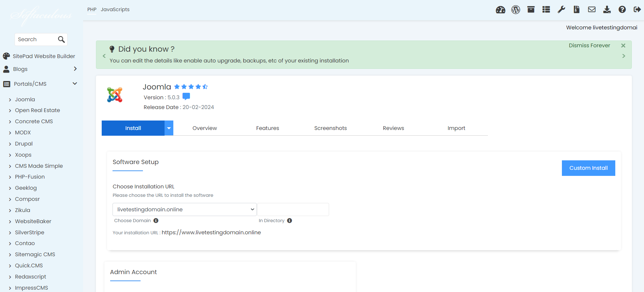Viewport: 644px width, 292px height.
Task: Click the installation URL https://www.livetestingdomain.online
Action: (x=211, y=233)
